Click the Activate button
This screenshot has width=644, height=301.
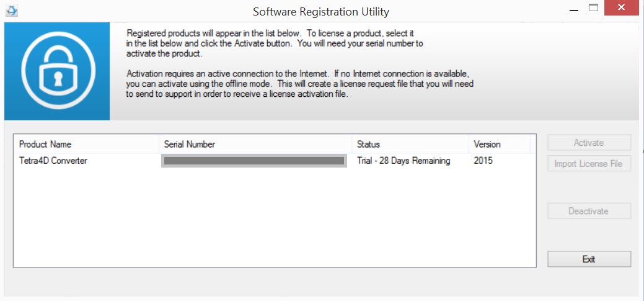click(589, 143)
